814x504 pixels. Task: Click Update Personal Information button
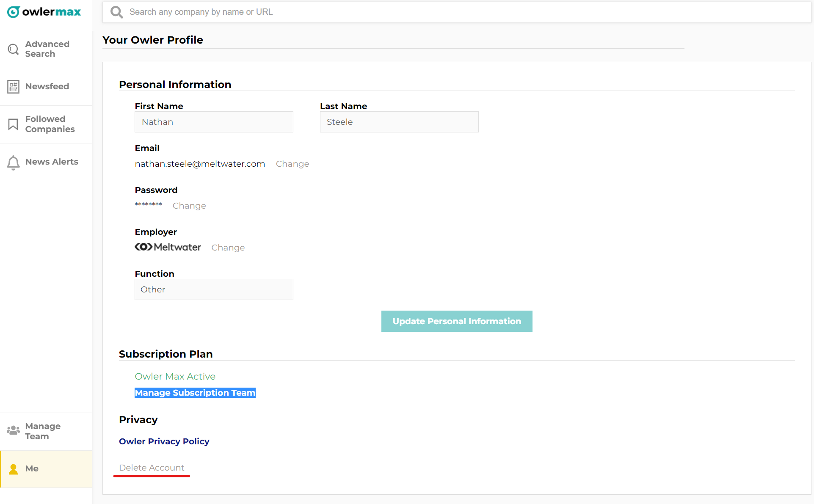[456, 321]
